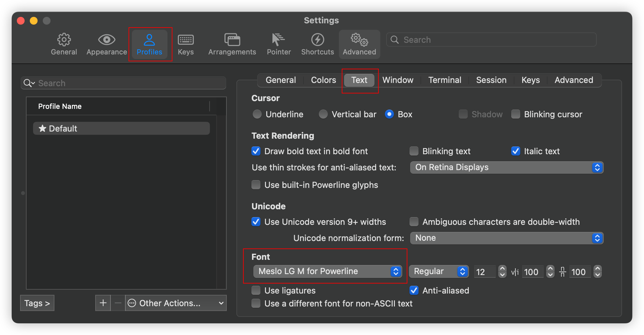Click the vertical spacing 100 field
The width and height of the screenshot is (644, 335).
(x=580, y=272)
